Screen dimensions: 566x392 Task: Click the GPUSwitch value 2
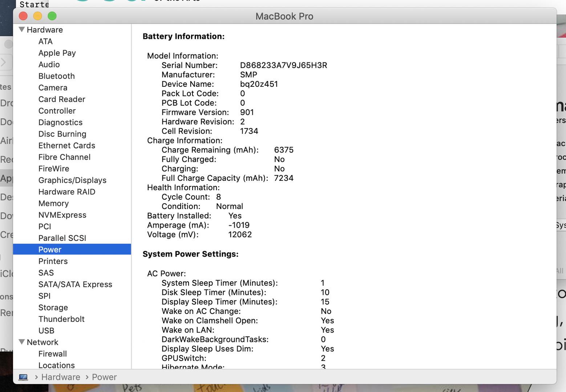tap(323, 358)
